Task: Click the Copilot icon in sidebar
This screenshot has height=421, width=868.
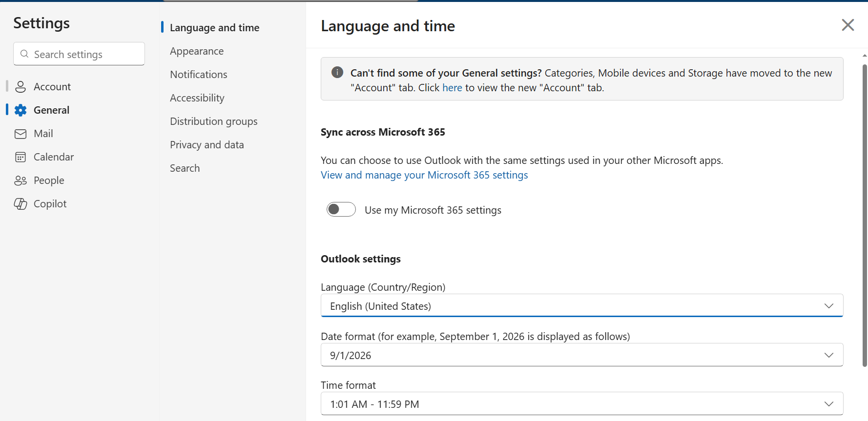Action: [x=21, y=204]
